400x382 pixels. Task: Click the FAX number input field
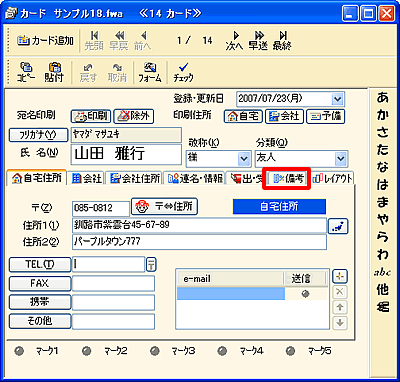tap(113, 284)
